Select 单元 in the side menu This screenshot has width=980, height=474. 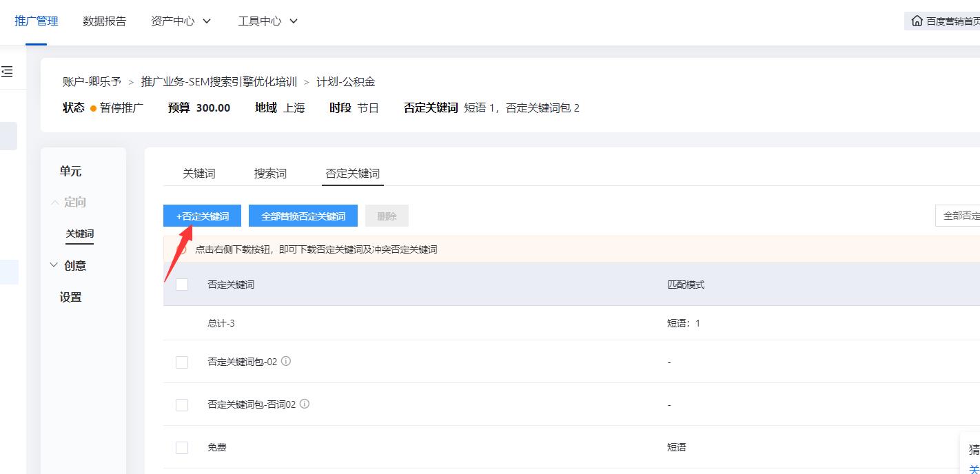(70, 172)
